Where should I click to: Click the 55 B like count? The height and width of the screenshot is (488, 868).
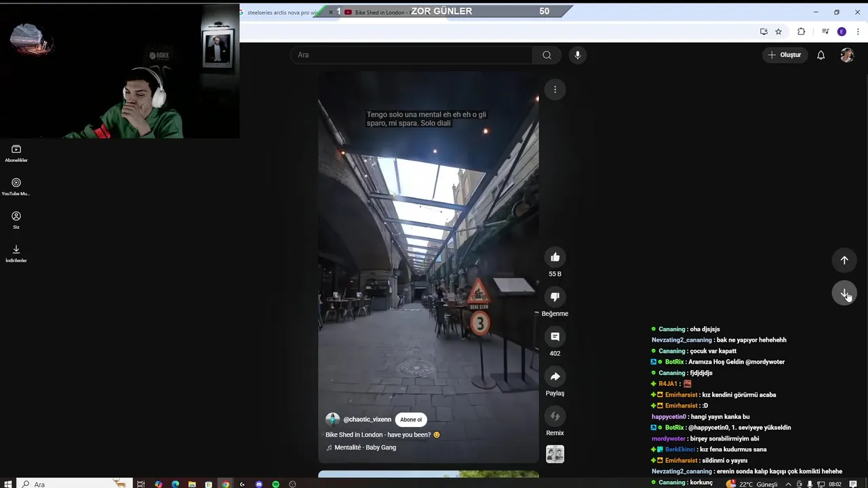(555, 274)
